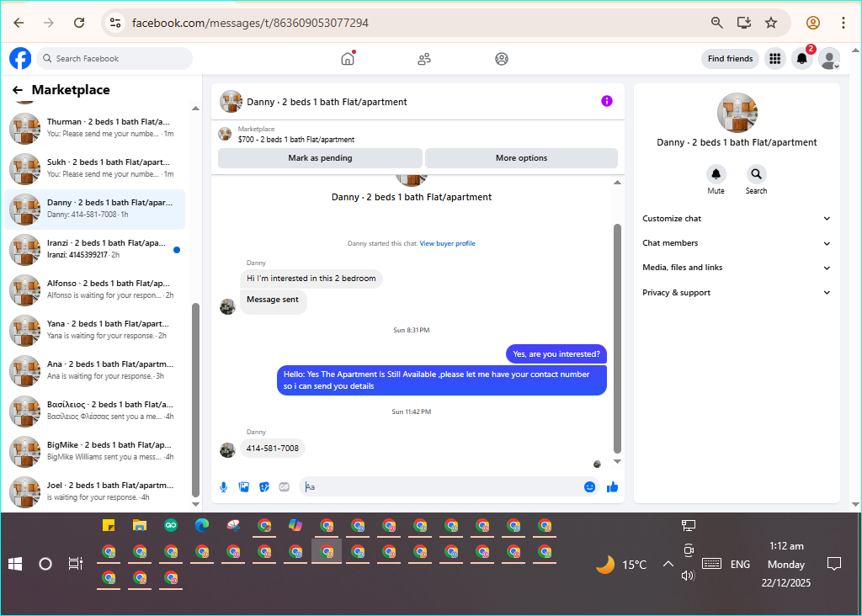
Task: Click the Search magnifier in chat details panel
Action: pyautogui.click(x=756, y=174)
